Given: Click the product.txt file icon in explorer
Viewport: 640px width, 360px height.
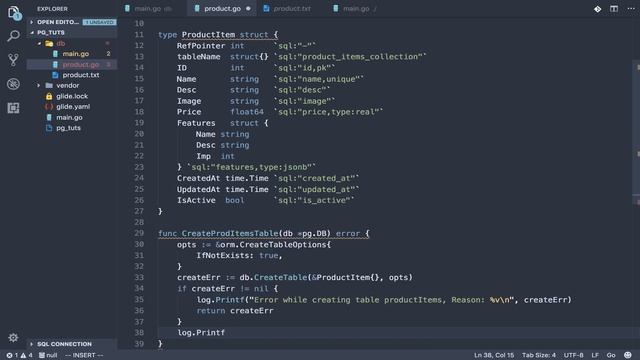Looking at the screenshot, I should pyautogui.click(x=56, y=75).
